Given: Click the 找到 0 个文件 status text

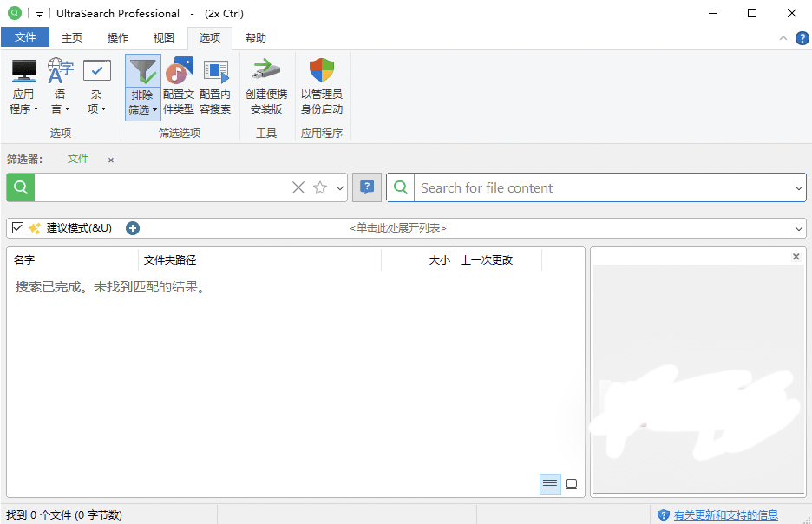Looking at the screenshot, I should tap(64, 515).
